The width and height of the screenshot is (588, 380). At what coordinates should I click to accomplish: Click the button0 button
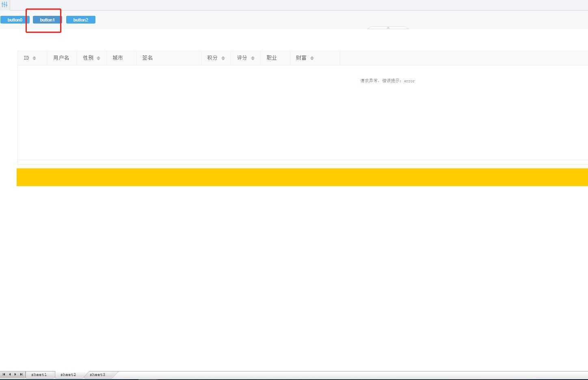15,20
